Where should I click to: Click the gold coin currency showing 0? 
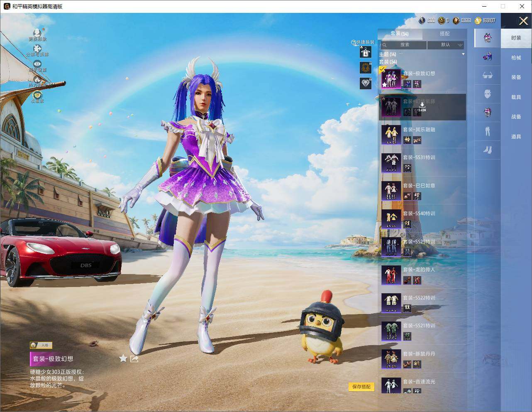point(442,20)
